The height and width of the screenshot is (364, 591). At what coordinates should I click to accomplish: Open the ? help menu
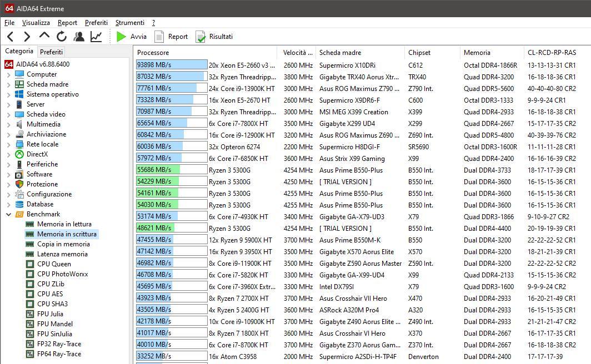[153, 23]
